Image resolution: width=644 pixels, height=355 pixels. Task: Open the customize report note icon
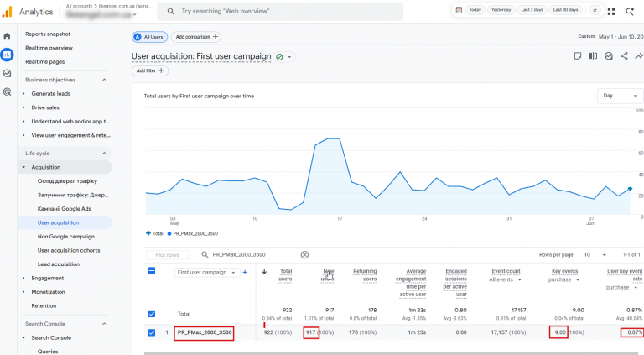coord(578,56)
